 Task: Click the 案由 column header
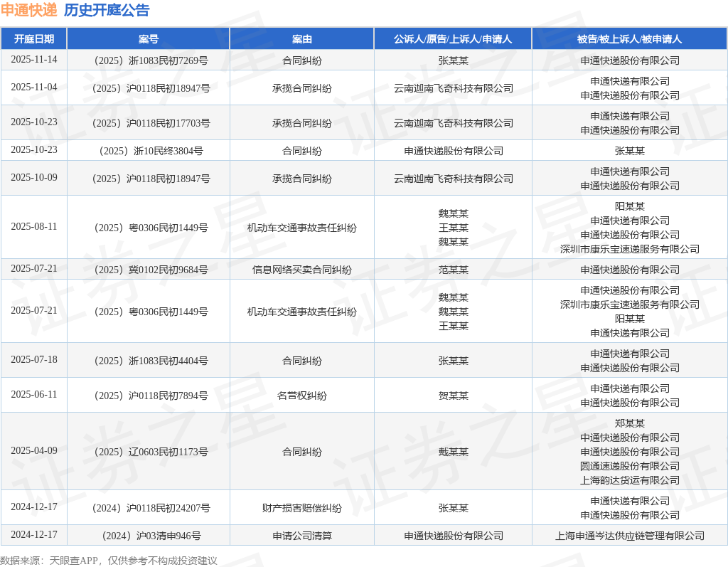point(301,39)
